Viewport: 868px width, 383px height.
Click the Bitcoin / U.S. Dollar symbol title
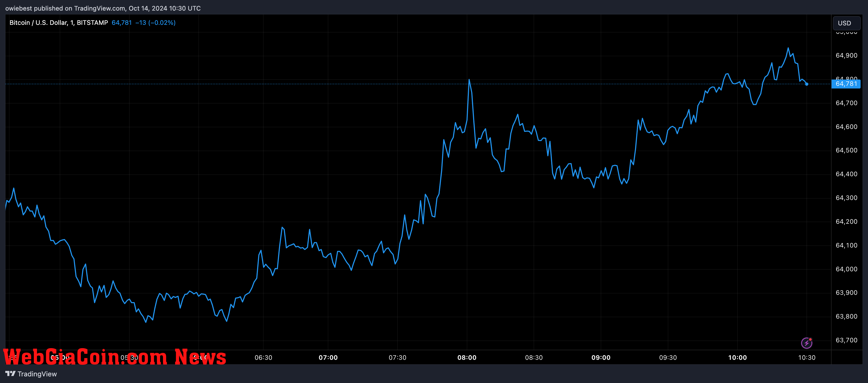click(59, 22)
